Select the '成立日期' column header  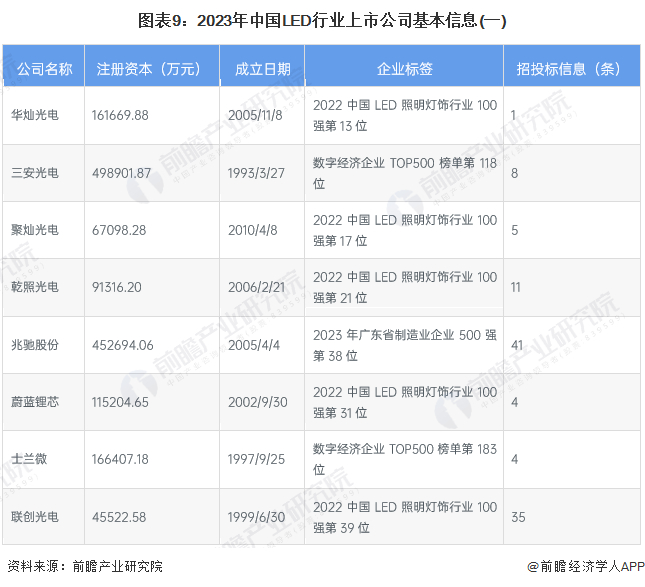pos(262,69)
